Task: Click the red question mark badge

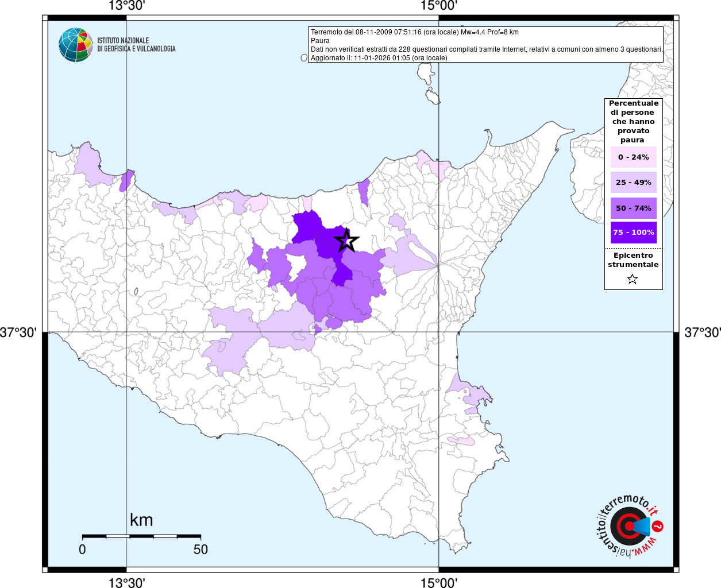Action: 658,526
